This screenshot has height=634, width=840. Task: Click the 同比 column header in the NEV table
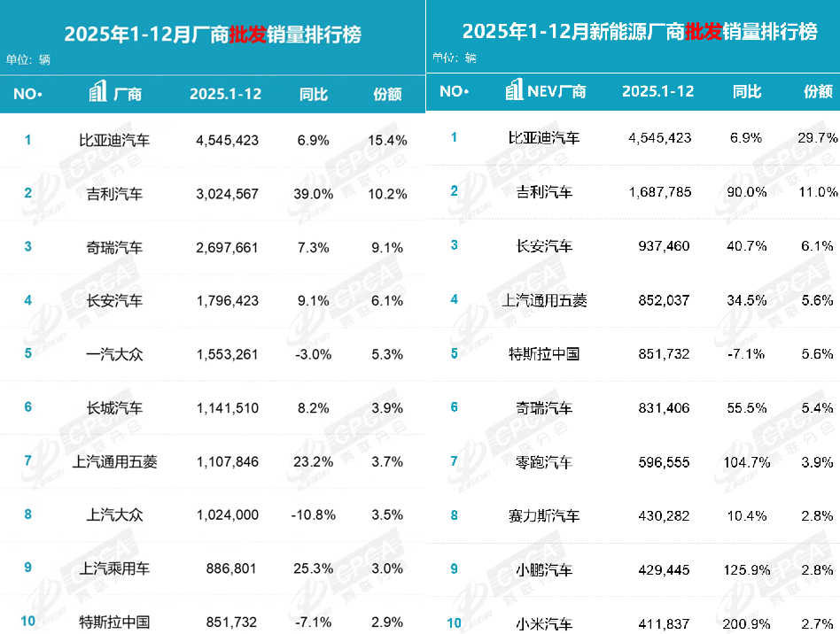pyautogui.click(x=747, y=91)
